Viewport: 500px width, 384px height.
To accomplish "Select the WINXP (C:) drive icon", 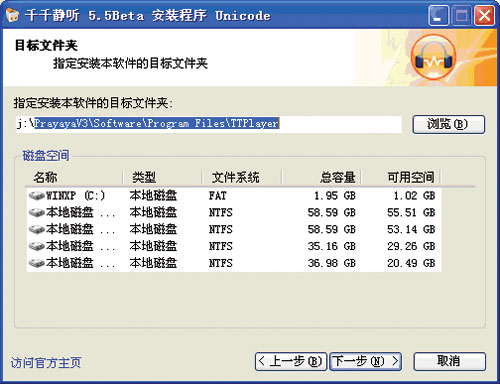I will click(37, 195).
